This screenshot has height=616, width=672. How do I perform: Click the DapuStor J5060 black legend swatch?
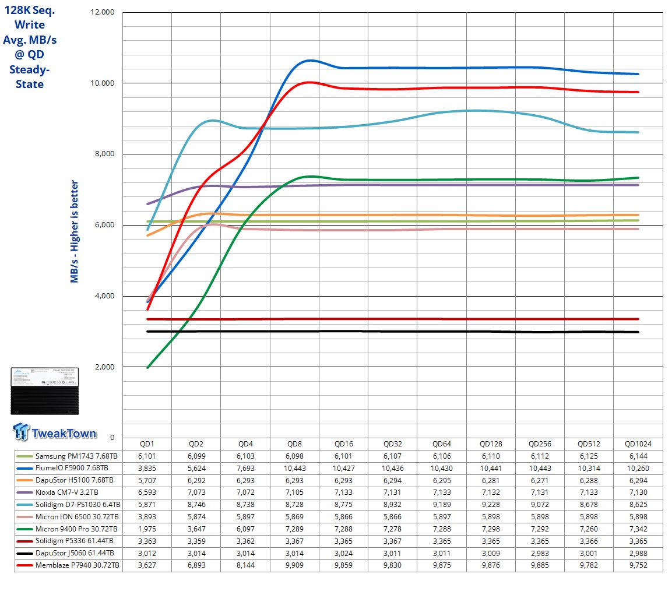click(x=24, y=554)
